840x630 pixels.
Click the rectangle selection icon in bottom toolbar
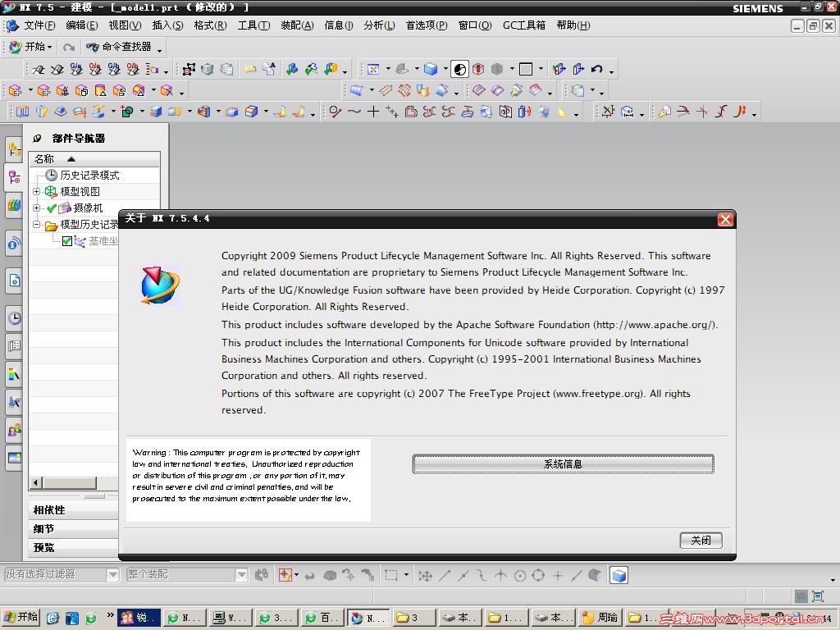pos(391,575)
